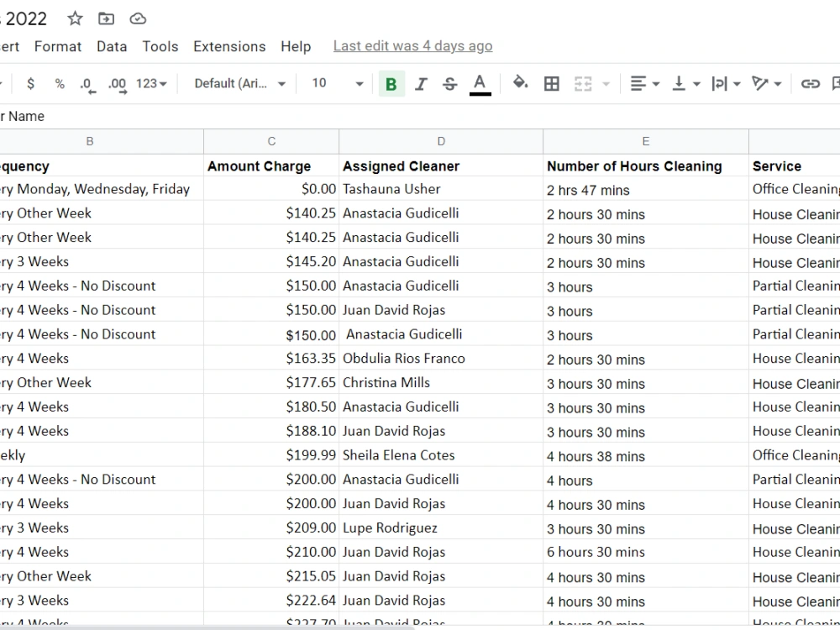Toggle bold formatting
Viewport: 840px width, 630px height.
click(x=391, y=83)
